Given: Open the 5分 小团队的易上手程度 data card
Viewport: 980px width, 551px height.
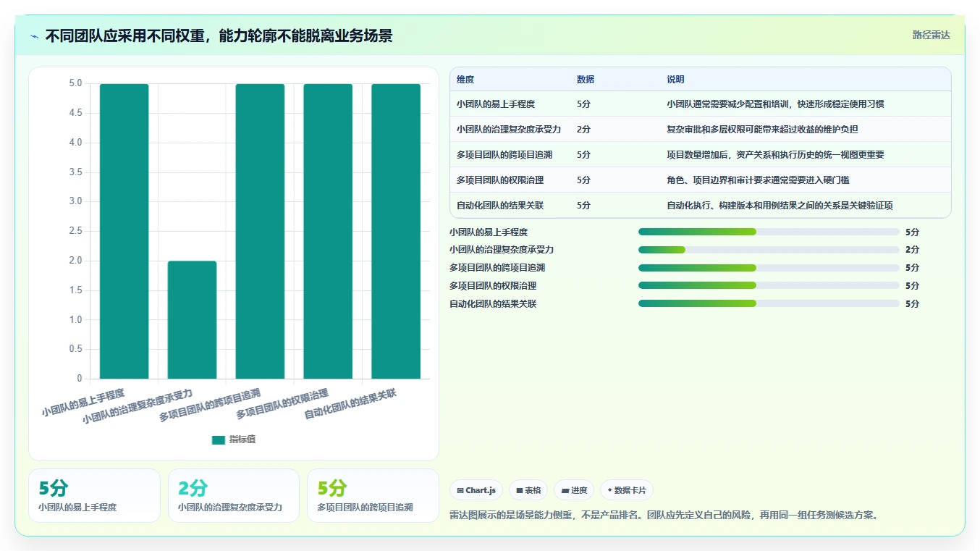Looking at the screenshot, I should tap(94, 495).
